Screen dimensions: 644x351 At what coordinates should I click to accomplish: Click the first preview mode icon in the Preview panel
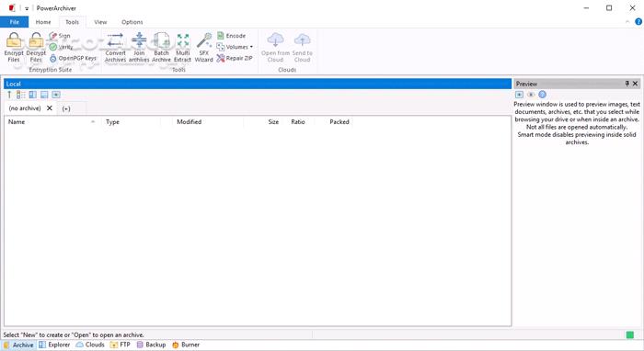point(520,95)
